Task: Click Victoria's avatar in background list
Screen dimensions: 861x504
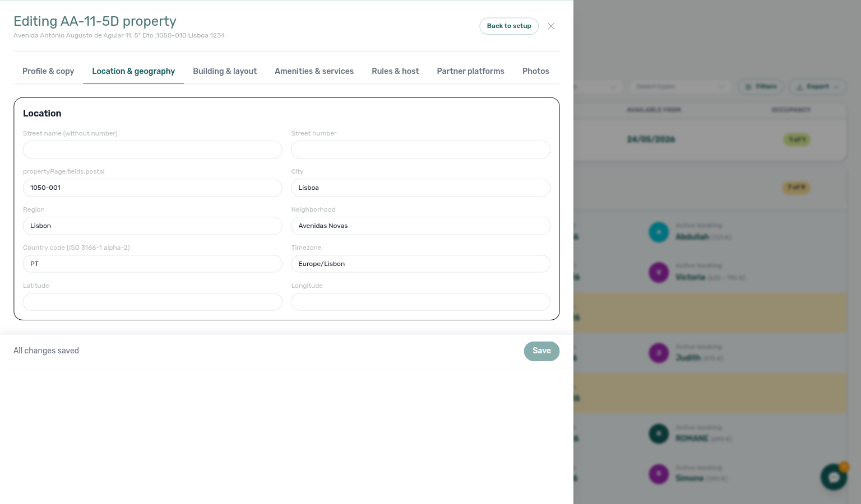Action: point(659,273)
